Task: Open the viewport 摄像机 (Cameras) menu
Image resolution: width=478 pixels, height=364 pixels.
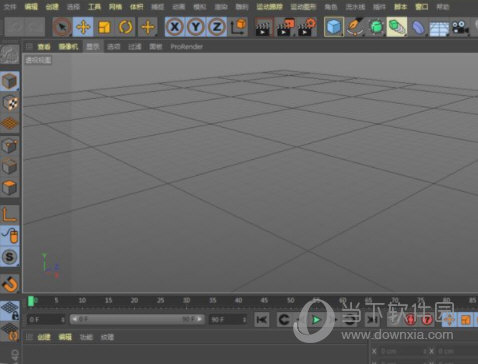Action: coord(68,47)
